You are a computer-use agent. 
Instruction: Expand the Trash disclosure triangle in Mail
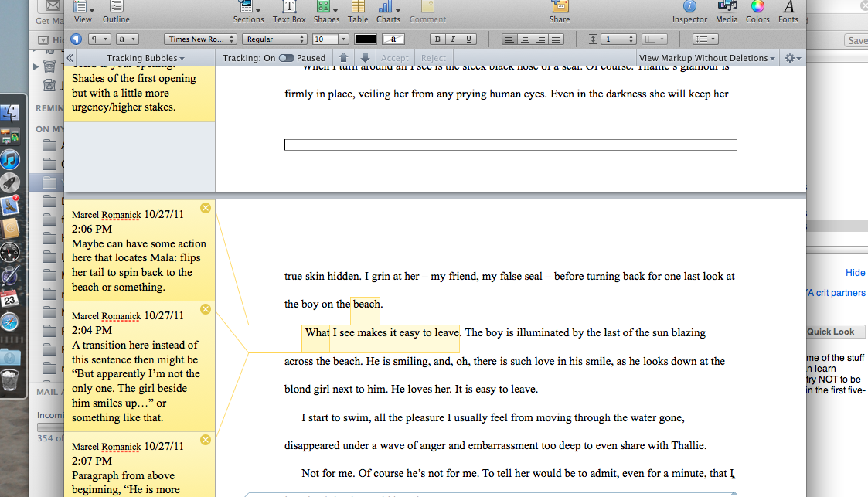[36, 67]
